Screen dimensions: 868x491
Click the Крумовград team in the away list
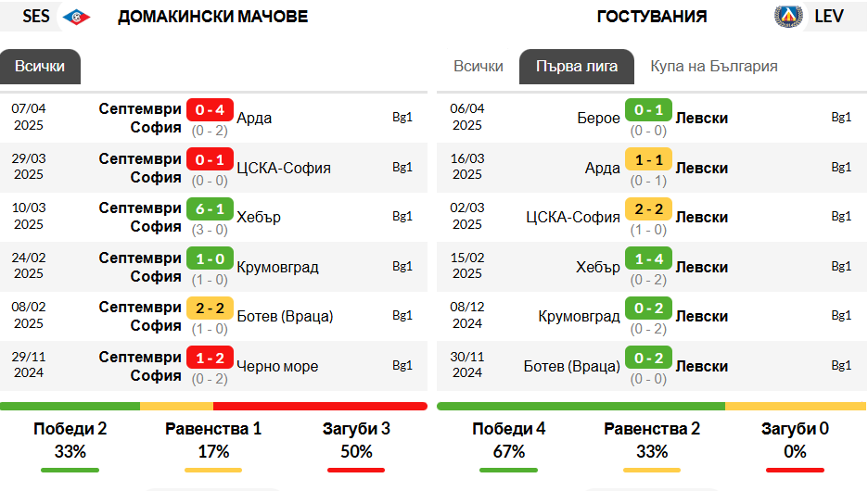click(579, 316)
